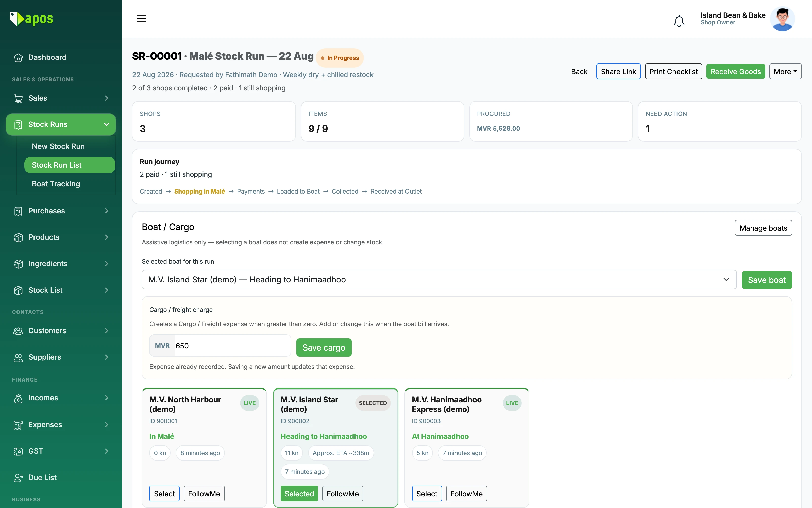The height and width of the screenshot is (508, 812).
Task: Click the Manage boats button
Action: tap(763, 228)
